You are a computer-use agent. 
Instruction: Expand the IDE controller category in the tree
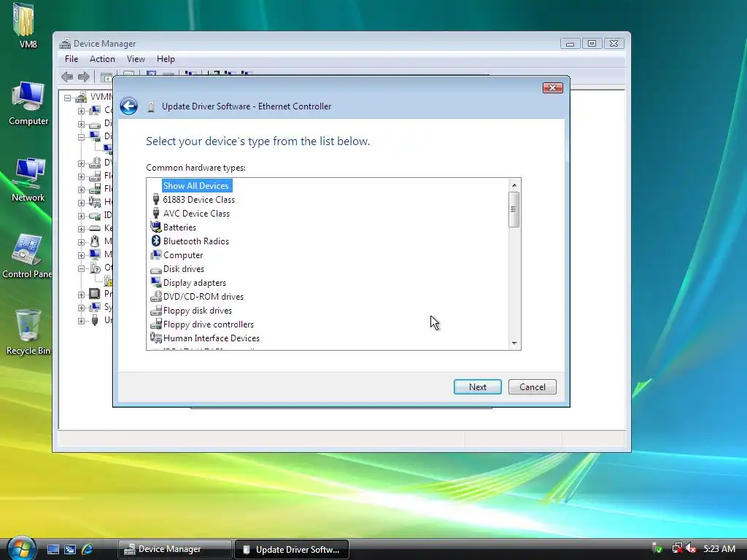[x=81, y=216]
